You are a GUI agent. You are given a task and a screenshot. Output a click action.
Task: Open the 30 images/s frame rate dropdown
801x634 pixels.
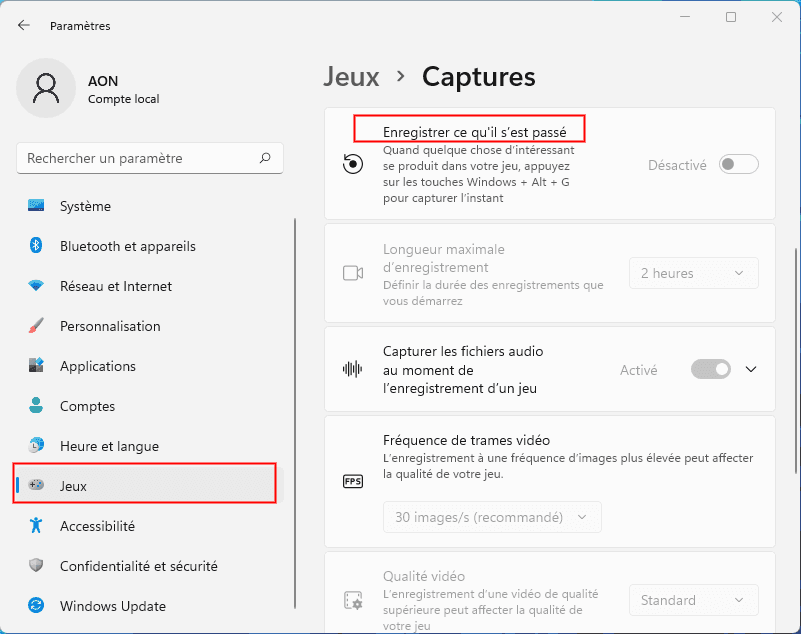tap(492, 517)
